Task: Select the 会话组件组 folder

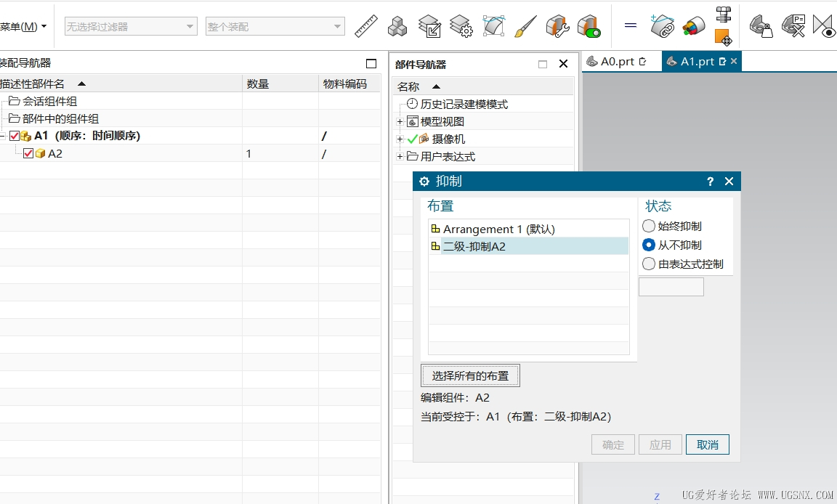Action: [x=50, y=102]
